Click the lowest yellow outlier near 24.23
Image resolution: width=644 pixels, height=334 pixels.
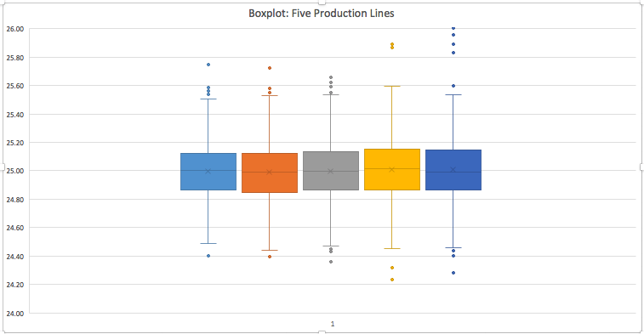pos(392,280)
